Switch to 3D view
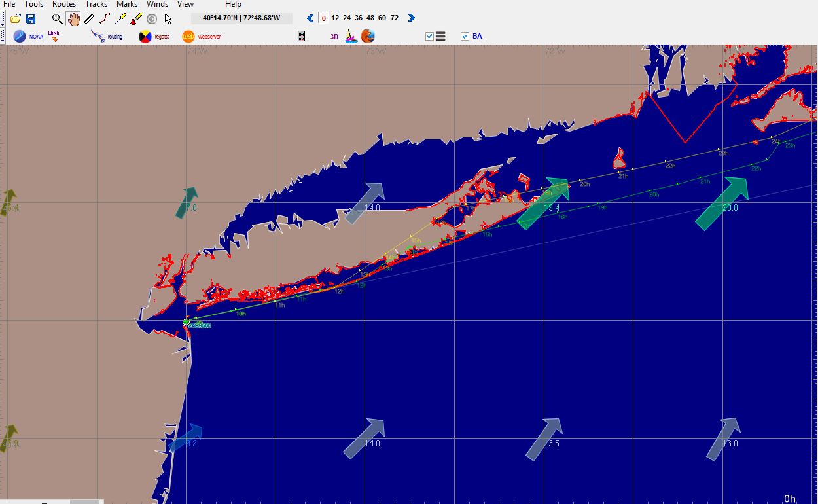818x504 pixels. [x=334, y=37]
